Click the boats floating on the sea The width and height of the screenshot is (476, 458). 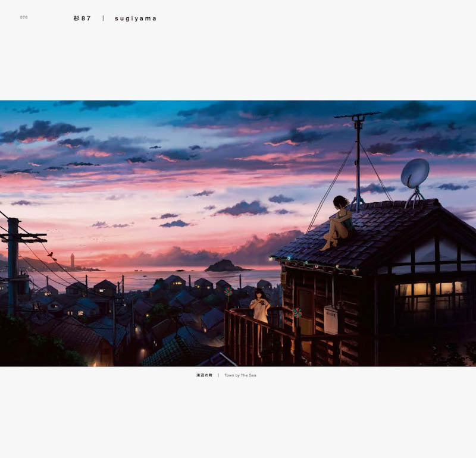tap(137, 269)
